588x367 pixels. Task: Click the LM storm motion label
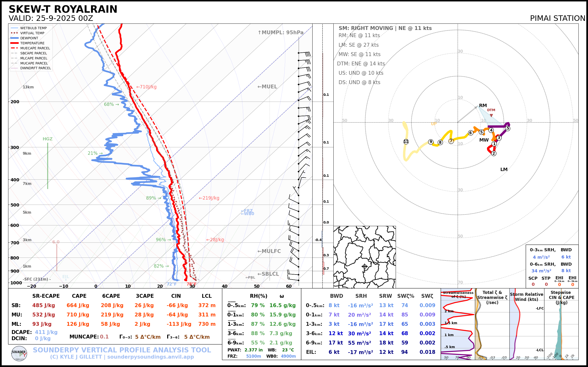(x=504, y=169)
